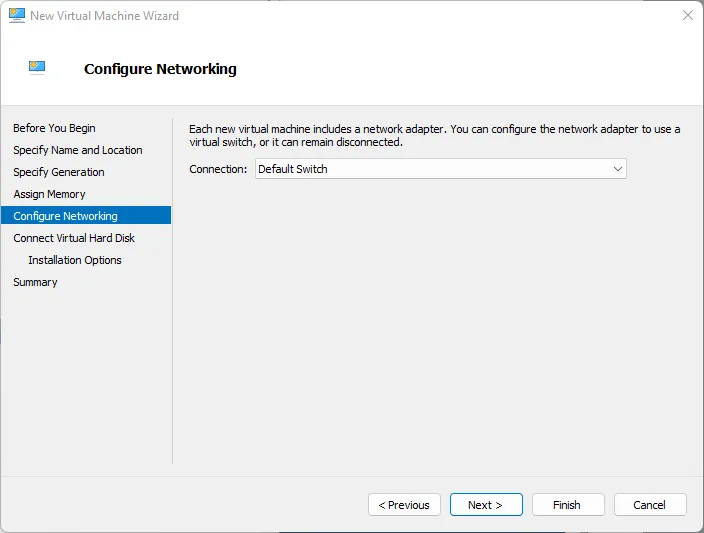Click Finish to create the virtual machine
Viewport: 704px width, 533px height.
tap(567, 505)
